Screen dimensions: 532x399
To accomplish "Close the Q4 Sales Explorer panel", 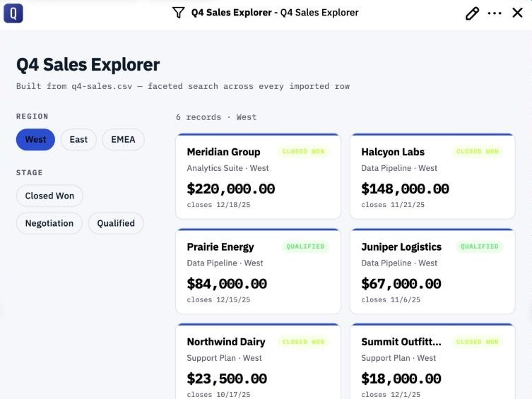I will click(x=517, y=13).
